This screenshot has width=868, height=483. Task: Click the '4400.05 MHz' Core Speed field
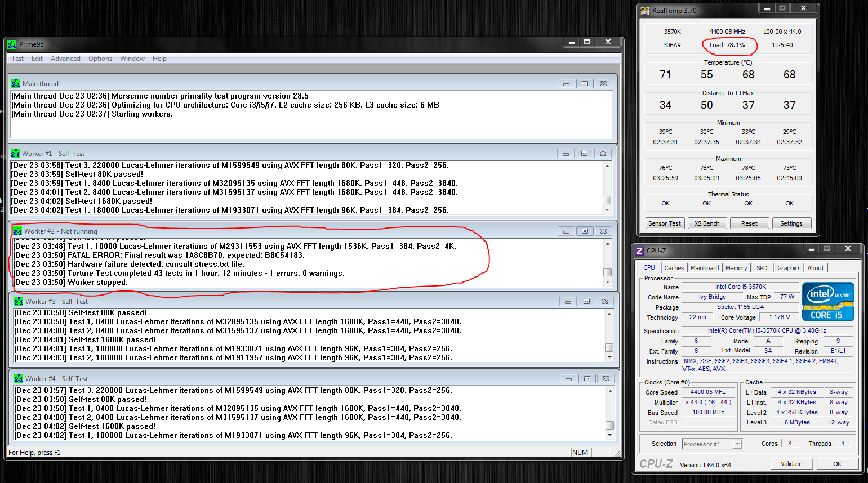(708, 392)
